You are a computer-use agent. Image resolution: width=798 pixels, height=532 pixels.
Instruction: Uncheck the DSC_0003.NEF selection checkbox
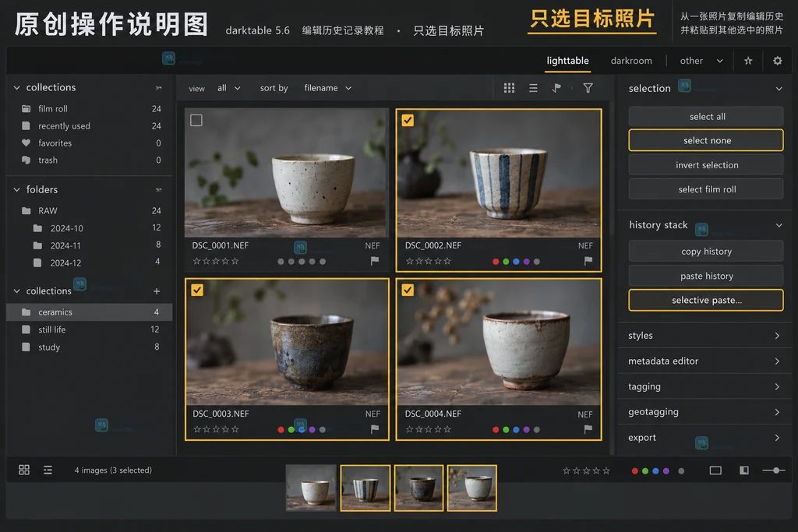(x=197, y=290)
